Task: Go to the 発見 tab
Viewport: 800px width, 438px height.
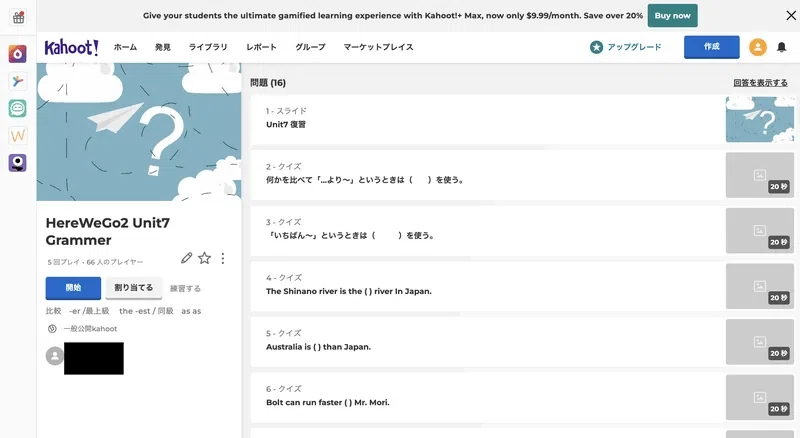Action: point(163,47)
